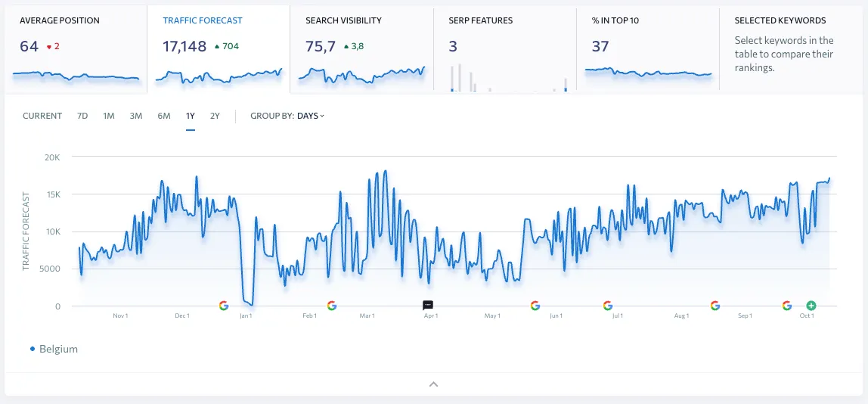Select the Average Position metric card
Screen dimensions: 868x404
click(x=76, y=50)
